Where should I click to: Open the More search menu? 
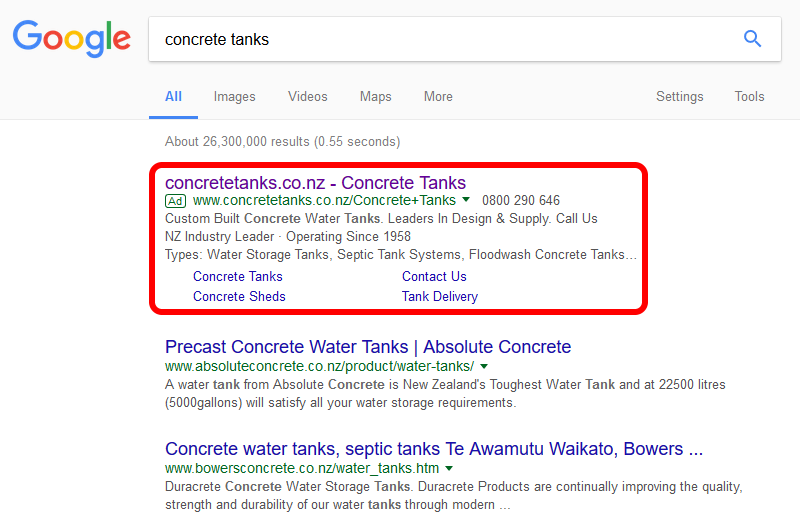438,97
